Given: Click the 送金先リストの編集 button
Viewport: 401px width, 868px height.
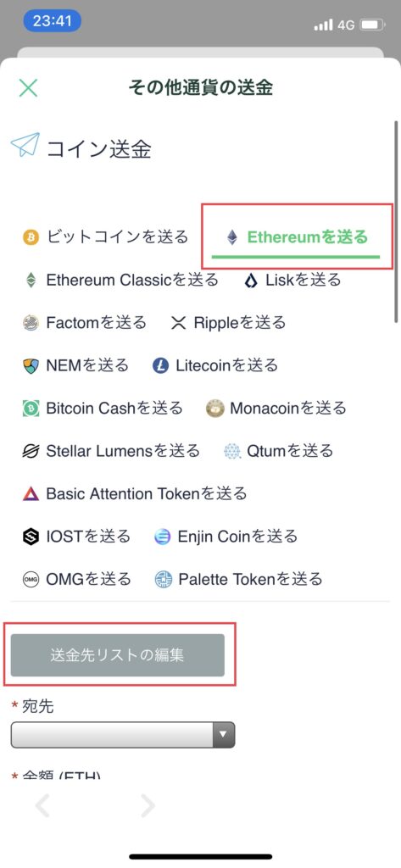Looking at the screenshot, I should click(118, 655).
